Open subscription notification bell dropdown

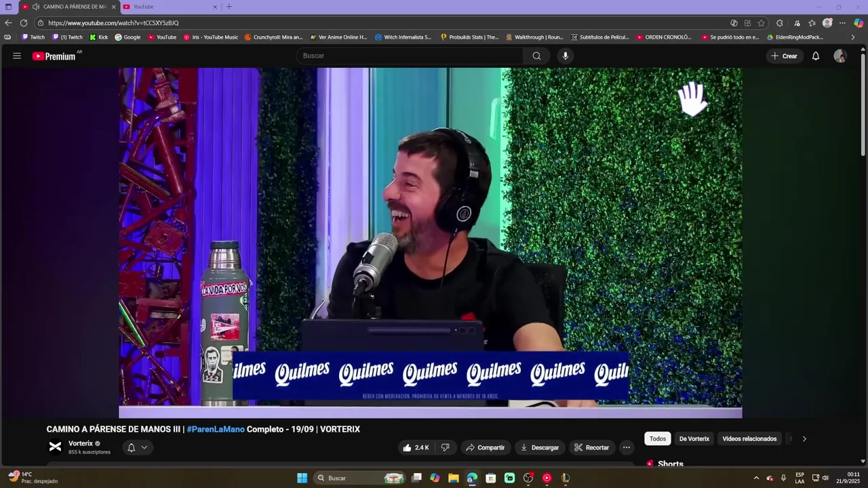[137, 447]
